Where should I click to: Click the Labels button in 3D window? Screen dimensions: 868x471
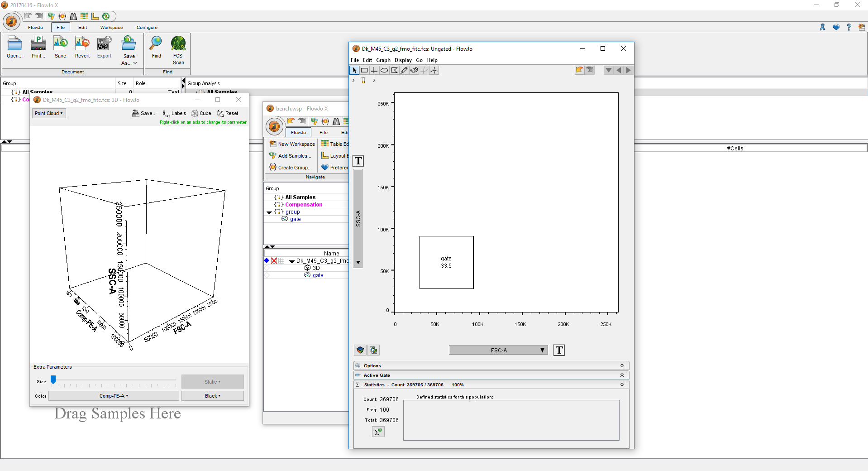[x=175, y=113]
